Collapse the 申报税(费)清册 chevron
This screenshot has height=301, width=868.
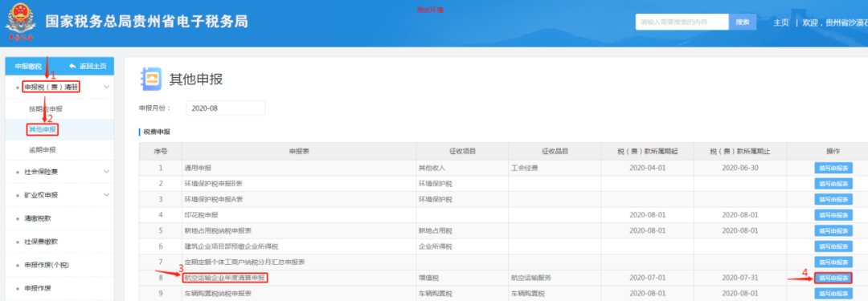[106, 87]
